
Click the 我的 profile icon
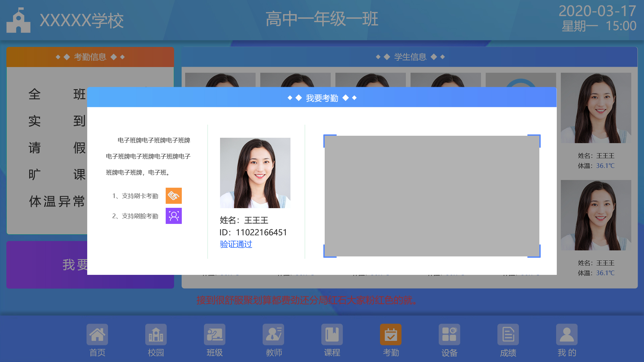tap(567, 335)
